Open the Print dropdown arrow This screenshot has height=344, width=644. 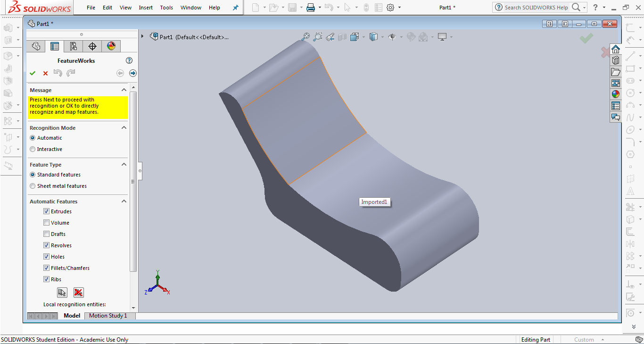[x=320, y=8]
